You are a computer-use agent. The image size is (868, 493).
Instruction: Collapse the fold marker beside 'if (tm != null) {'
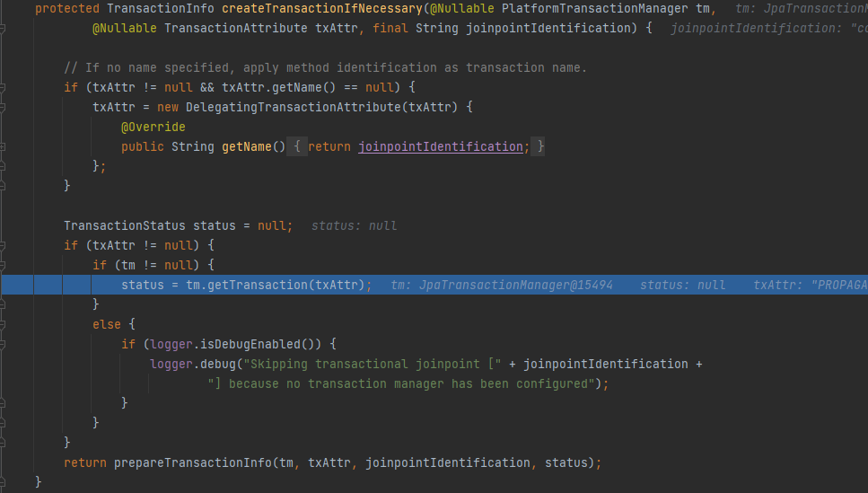(2, 265)
